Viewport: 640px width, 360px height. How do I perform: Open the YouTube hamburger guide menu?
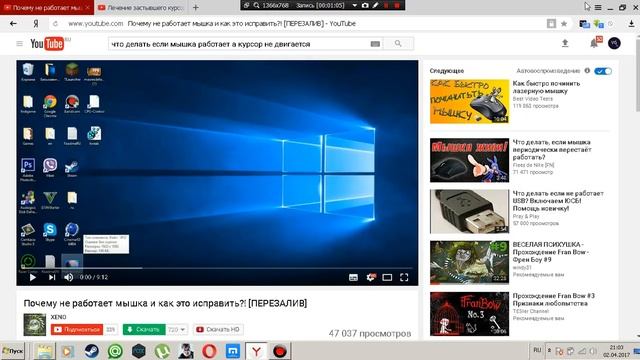[20, 43]
